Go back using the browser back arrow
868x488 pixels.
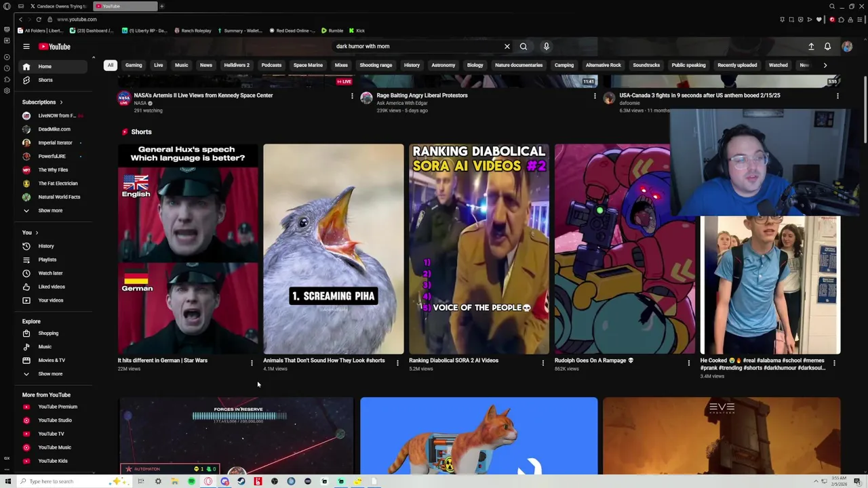pyautogui.click(x=20, y=19)
